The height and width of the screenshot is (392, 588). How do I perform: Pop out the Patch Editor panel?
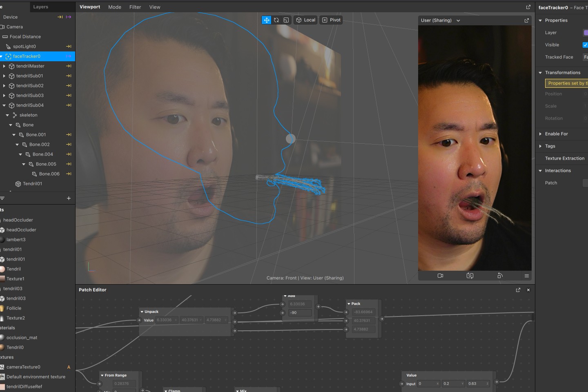pyautogui.click(x=518, y=290)
